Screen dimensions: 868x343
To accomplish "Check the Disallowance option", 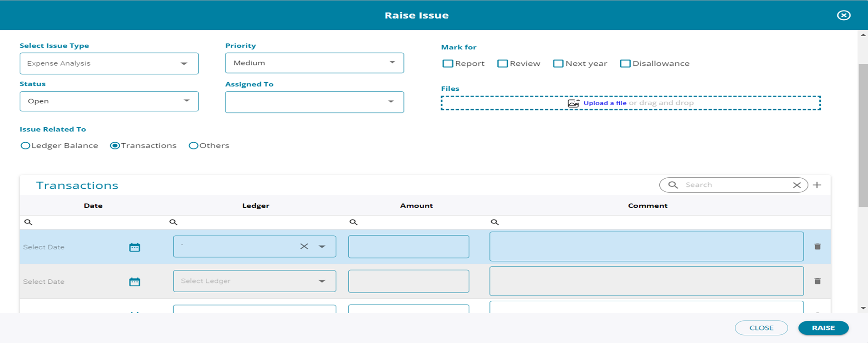I will click(x=625, y=63).
